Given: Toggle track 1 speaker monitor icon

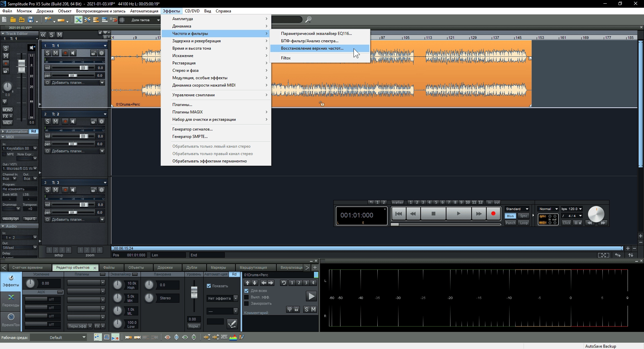Looking at the screenshot, I should [x=73, y=53].
